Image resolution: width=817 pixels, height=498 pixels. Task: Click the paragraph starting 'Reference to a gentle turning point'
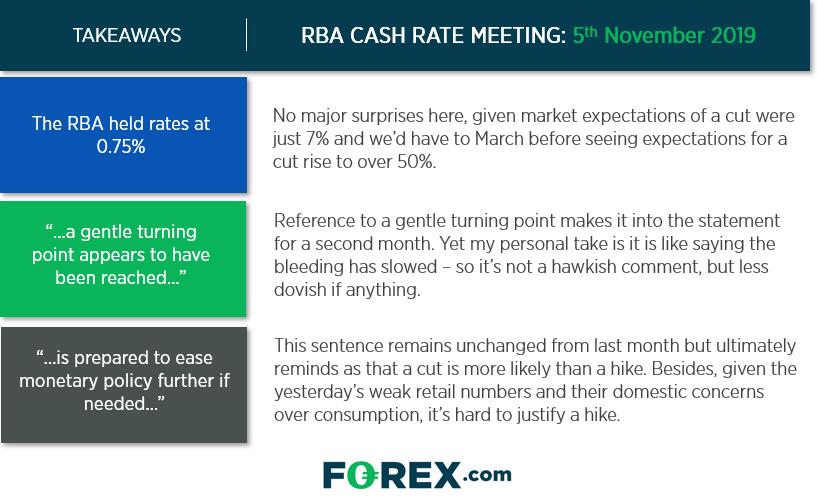click(528, 254)
